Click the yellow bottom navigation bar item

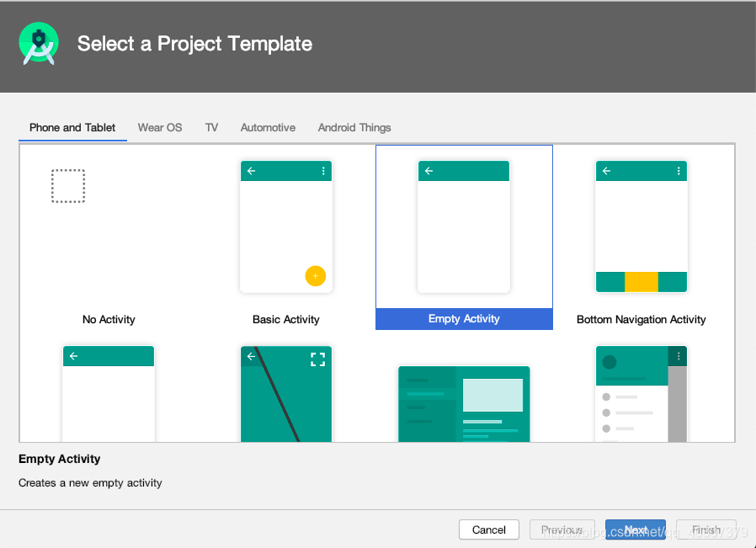point(642,282)
